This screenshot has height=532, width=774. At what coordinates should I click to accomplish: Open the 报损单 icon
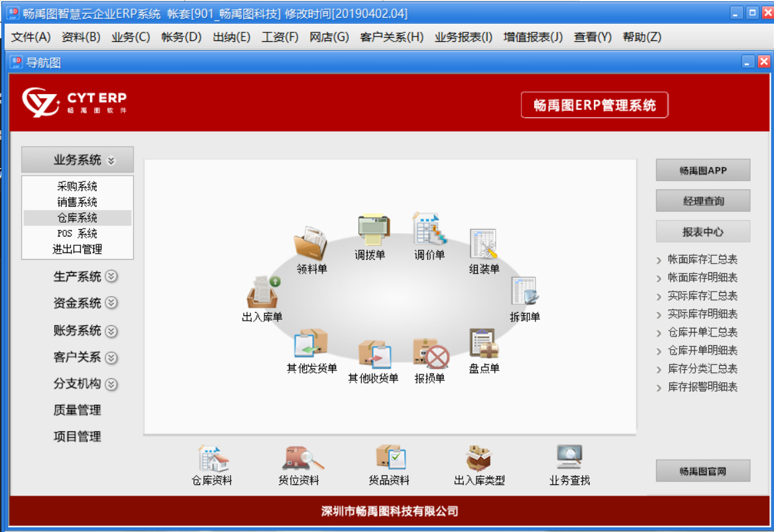431,353
